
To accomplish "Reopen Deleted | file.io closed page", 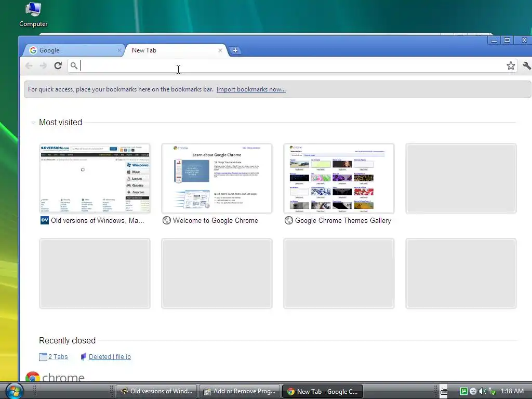I will tap(110, 356).
